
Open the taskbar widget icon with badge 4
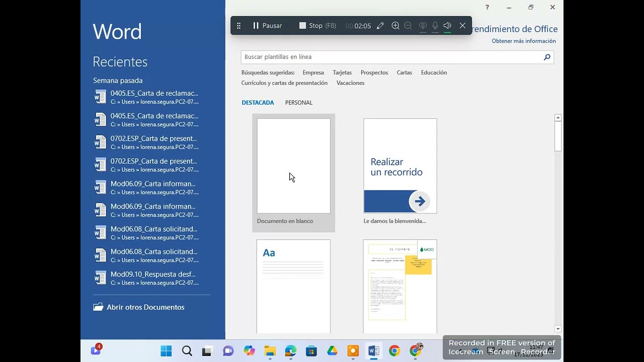[96, 350]
